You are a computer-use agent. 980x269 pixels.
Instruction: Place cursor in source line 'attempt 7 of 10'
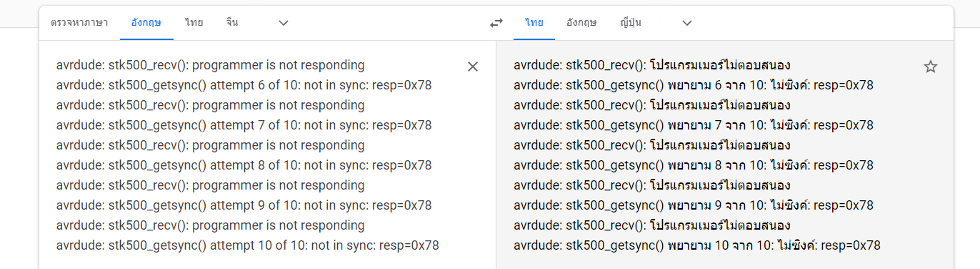point(244,125)
